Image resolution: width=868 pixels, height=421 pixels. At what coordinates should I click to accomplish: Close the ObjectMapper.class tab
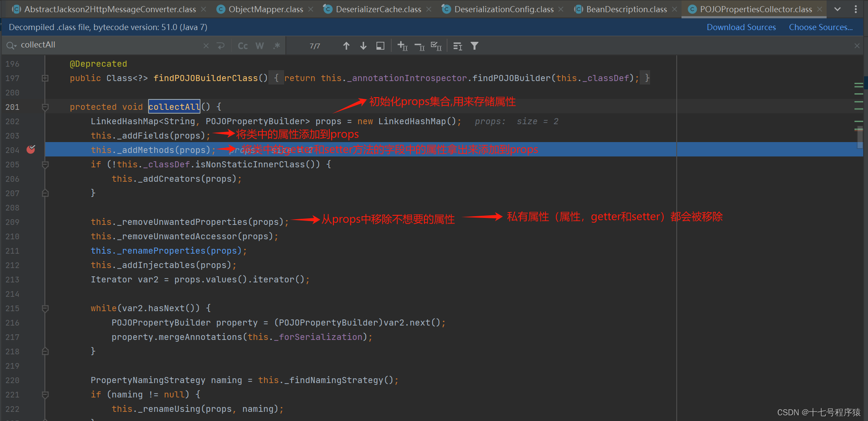pyautogui.click(x=310, y=9)
